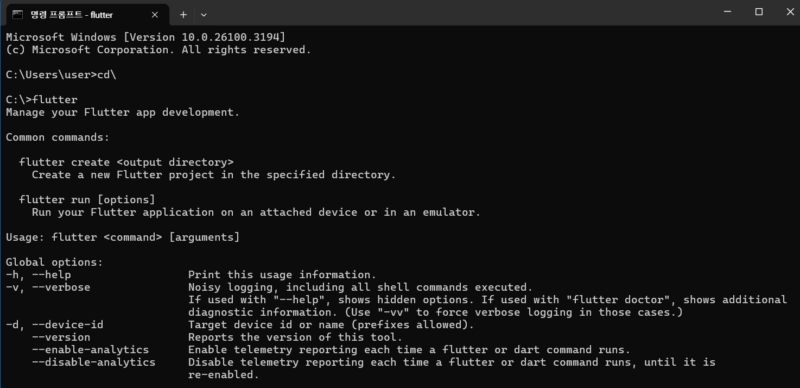Screen dimensions: 800x388
Task: Close the terminal window
Action: (789, 12)
